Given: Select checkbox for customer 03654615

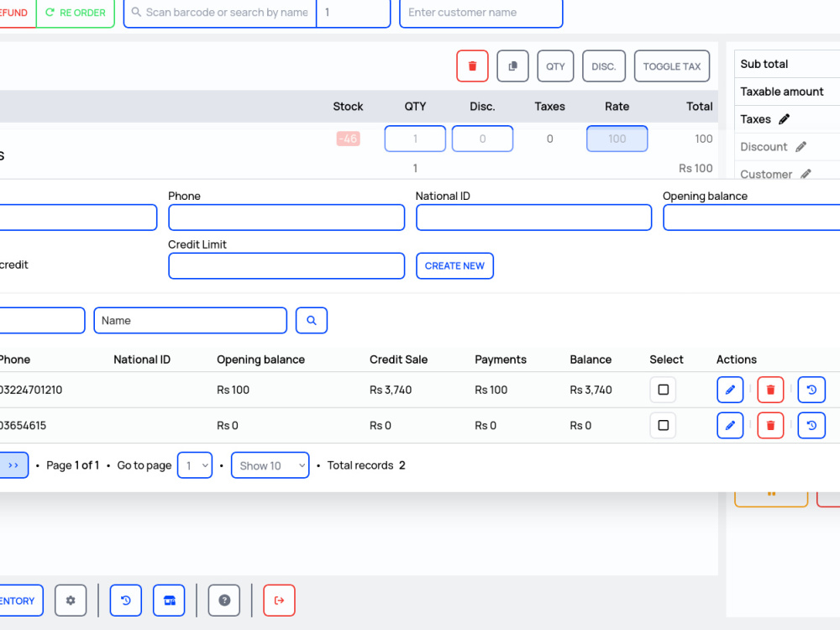Looking at the screenshot, I should coord(663,425).
